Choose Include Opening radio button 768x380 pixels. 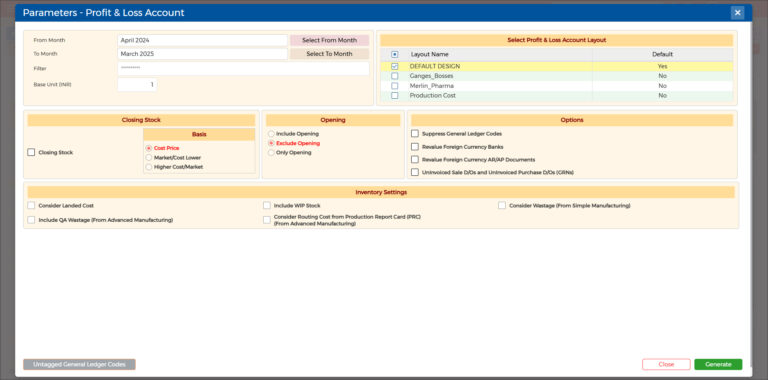(271, 134)
